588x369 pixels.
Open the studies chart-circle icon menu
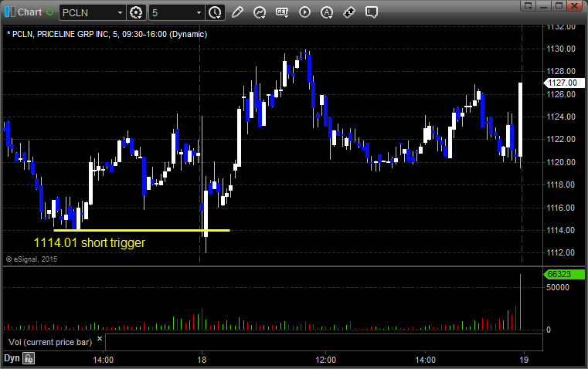coord(260,12)
